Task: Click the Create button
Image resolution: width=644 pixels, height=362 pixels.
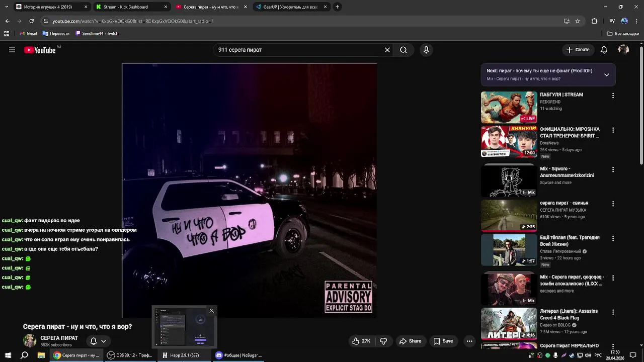Action: (578, 50)
